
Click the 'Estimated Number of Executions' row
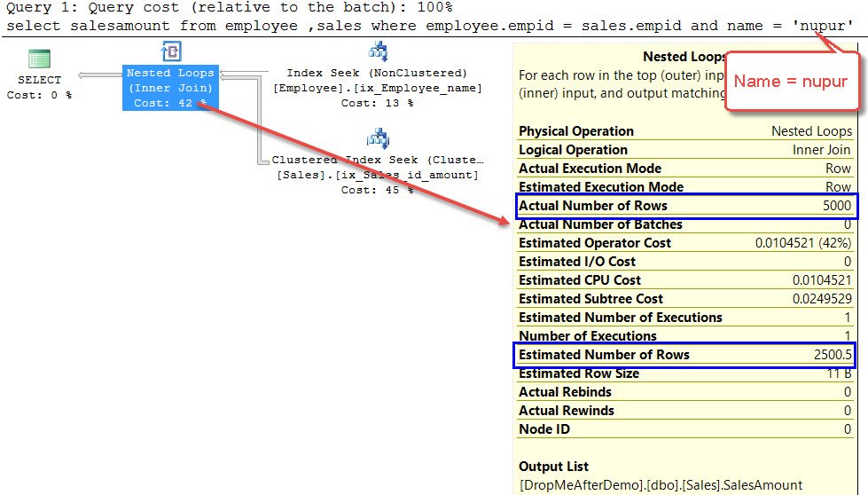[x=685, y=318]
